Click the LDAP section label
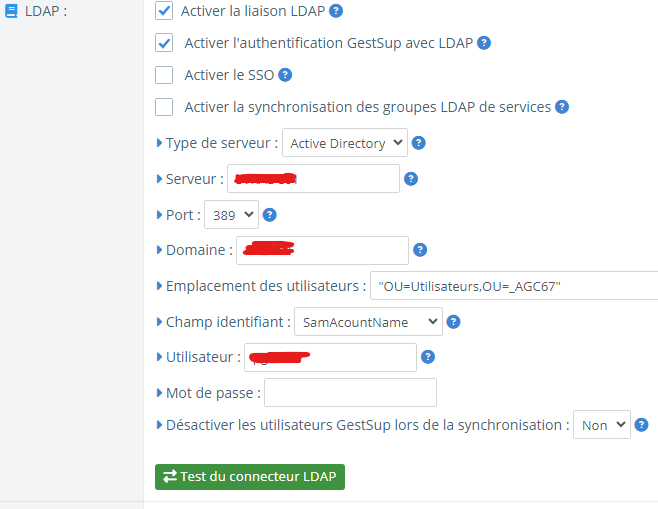 pyautogui.click(x=45, y=12)
